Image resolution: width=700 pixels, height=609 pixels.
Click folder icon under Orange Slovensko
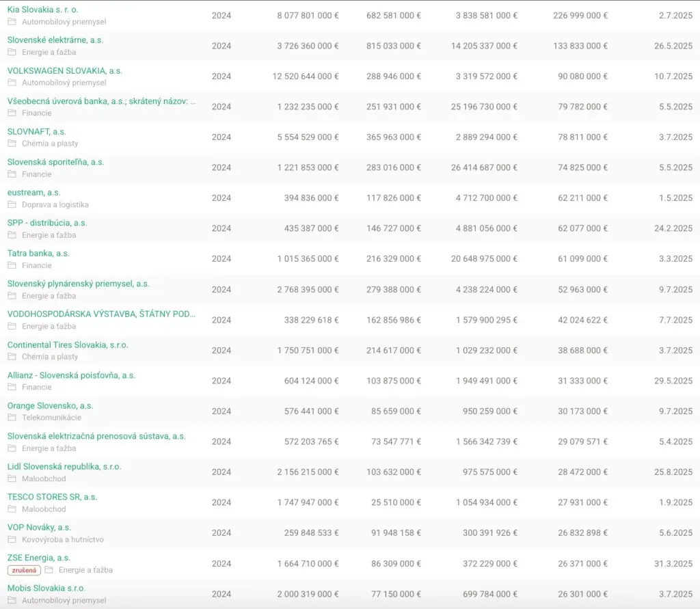(12, 418)
